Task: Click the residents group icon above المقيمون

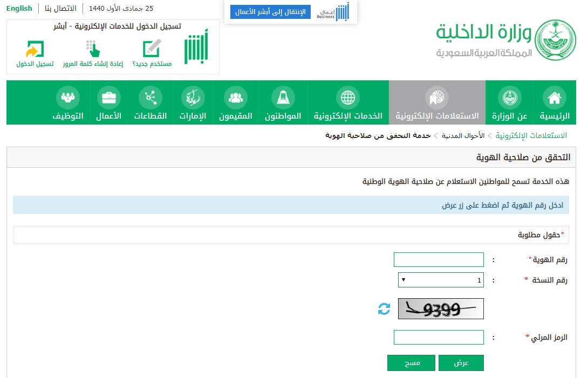Action: pyautogui.click(x=236, y=98)
